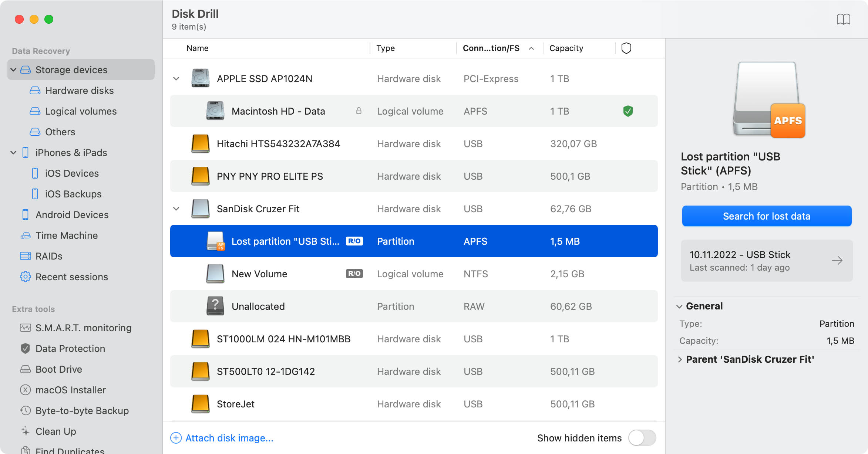Click the Clean Up sparkle icon
Screen dimensions: 868x454
point(25,431)
